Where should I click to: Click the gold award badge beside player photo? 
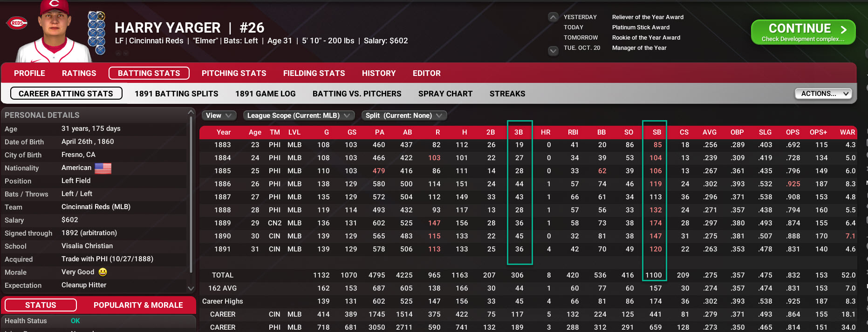tap(101, 16)
